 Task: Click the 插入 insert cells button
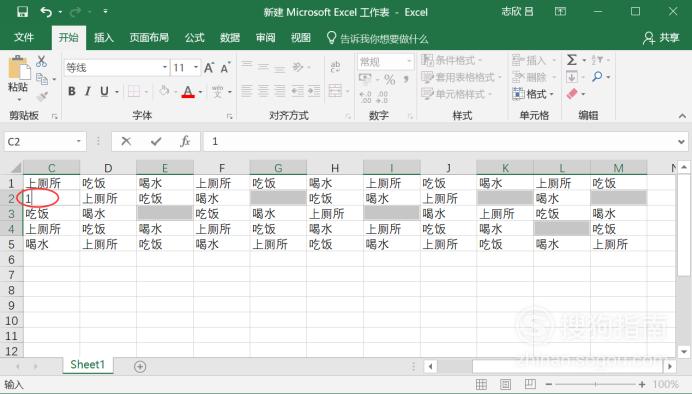[533, 60]
